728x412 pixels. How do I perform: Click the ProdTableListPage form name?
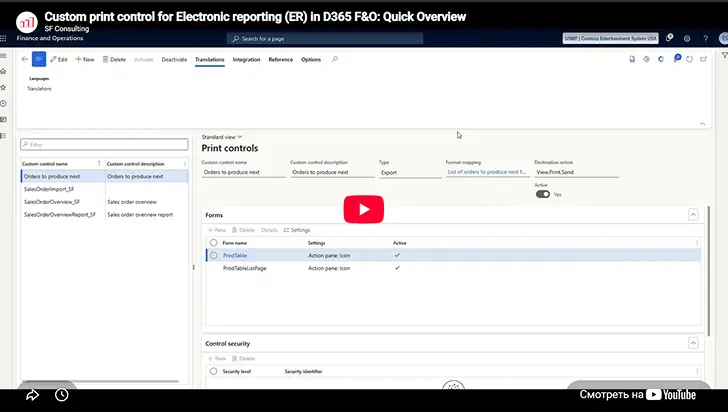(x=244, y=268)
